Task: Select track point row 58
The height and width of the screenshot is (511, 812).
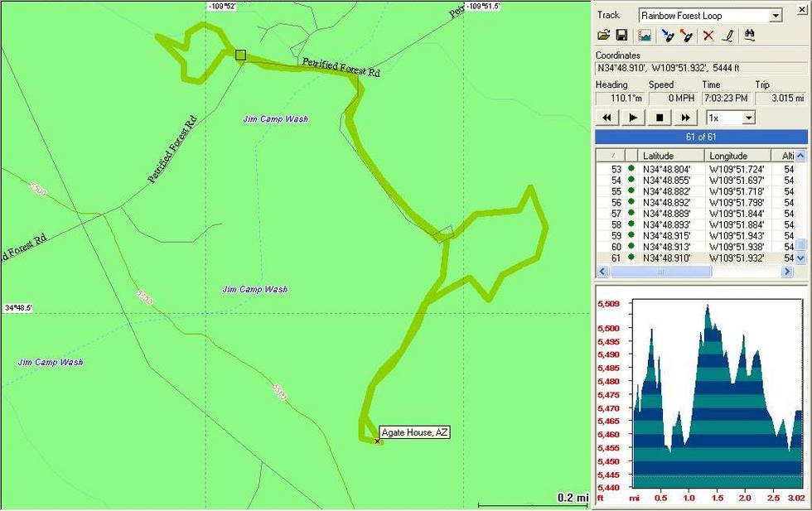Action: [x=695, y=224]
